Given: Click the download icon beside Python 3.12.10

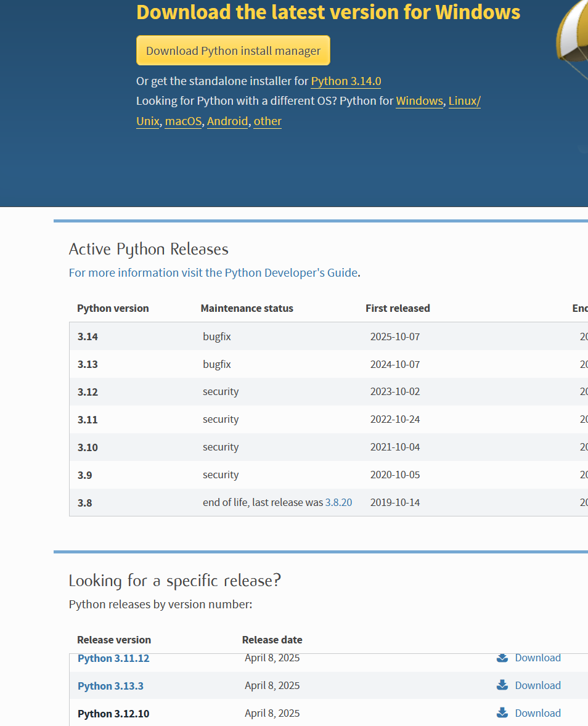Looking at the screenshot, I should click(501, 713).
